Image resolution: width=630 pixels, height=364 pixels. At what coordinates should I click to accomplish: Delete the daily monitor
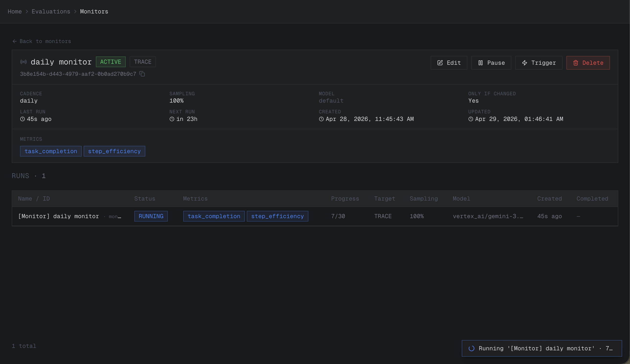588,63
